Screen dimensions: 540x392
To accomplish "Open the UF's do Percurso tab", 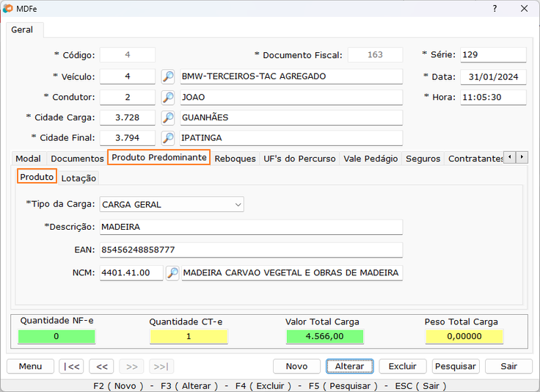I will tap(299, 159).
